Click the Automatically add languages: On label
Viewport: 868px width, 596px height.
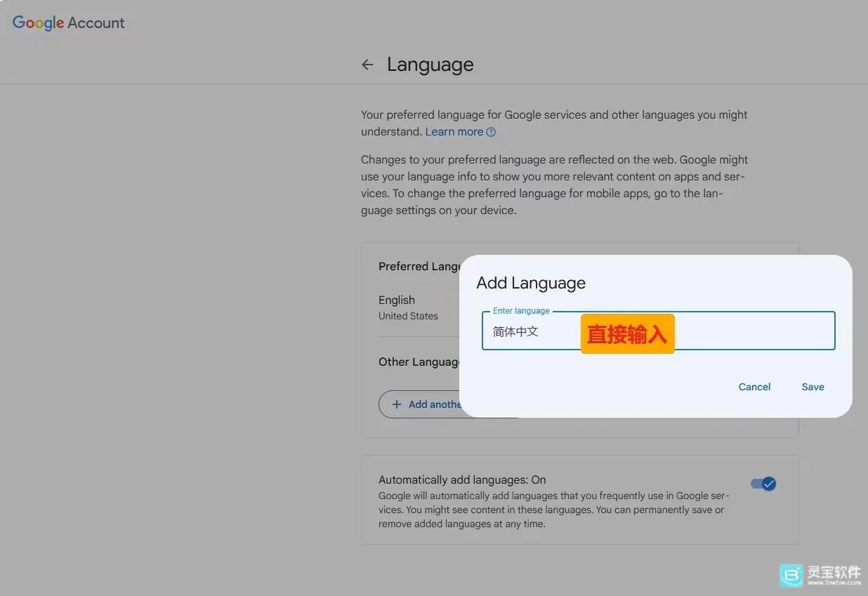462,480
